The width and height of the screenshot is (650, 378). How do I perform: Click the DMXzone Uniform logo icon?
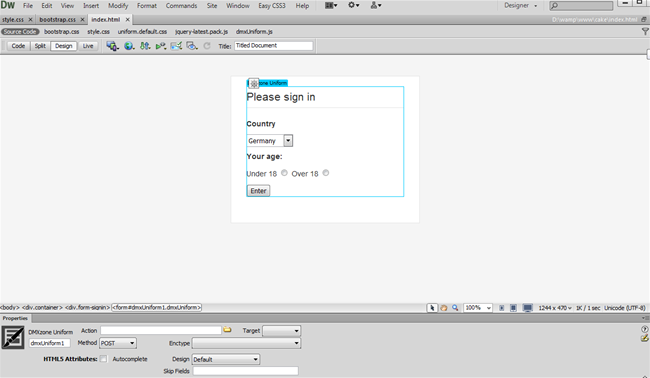13,337
